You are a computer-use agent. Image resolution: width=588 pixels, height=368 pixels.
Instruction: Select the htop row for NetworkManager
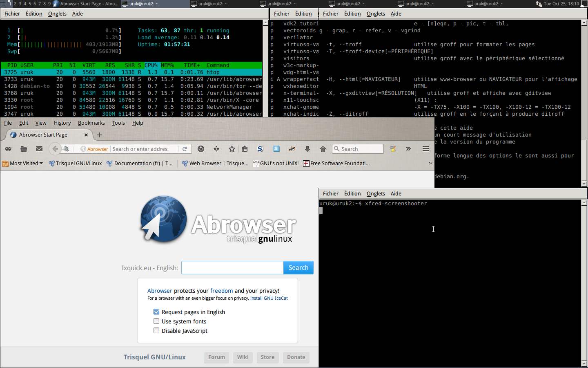coord(131,107)
